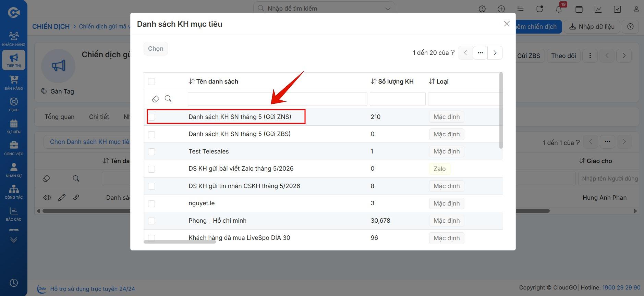
Task: Open the Bán Hàng sales module
Action: (x=14, y=83)
